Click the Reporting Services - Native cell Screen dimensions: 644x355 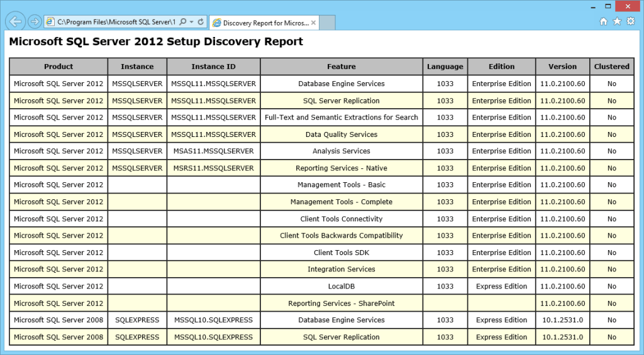click(x=341, y=168)
